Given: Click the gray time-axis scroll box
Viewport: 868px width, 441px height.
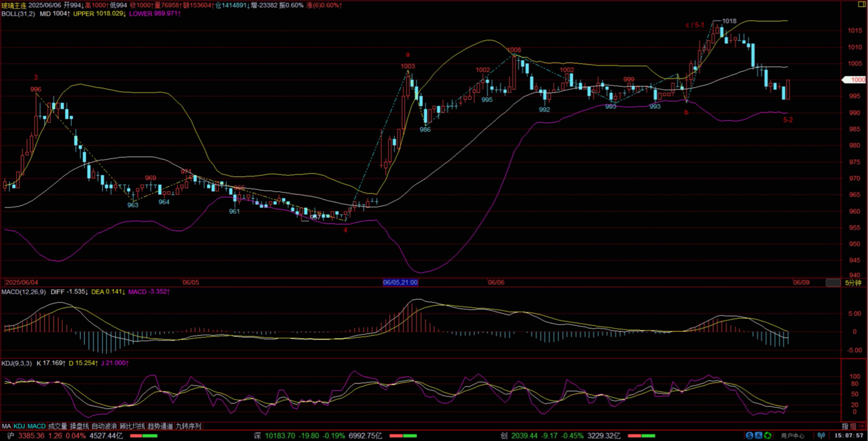Looking at the screenshot, I should 833,283.
